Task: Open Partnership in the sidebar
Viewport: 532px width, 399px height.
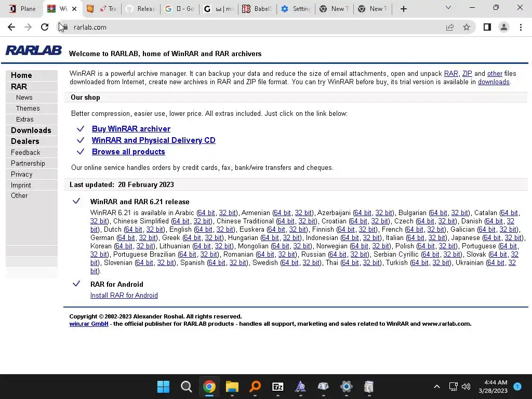Action: 28,163
